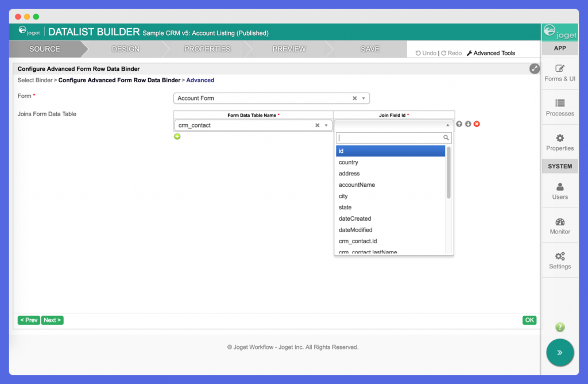Viewport: 588px width, 384px height.
Task: Open Advanced Tools
Action: (x=491, y=53)
